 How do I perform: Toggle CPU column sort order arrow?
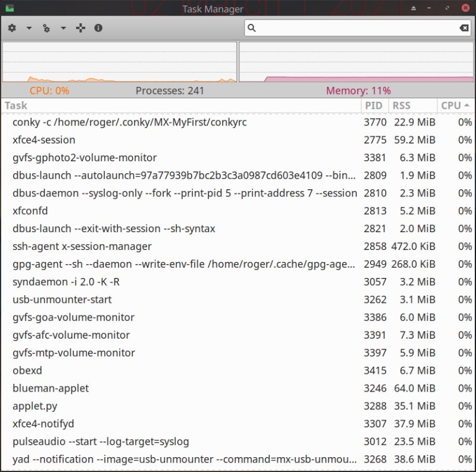pyautogui.click(x=466, y=105)
